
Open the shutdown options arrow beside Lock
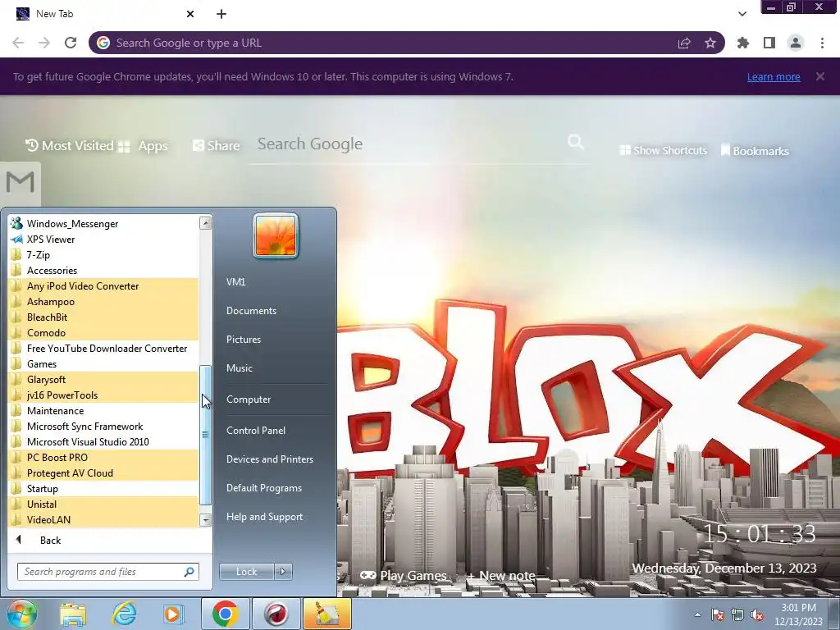tap(283, 572)
